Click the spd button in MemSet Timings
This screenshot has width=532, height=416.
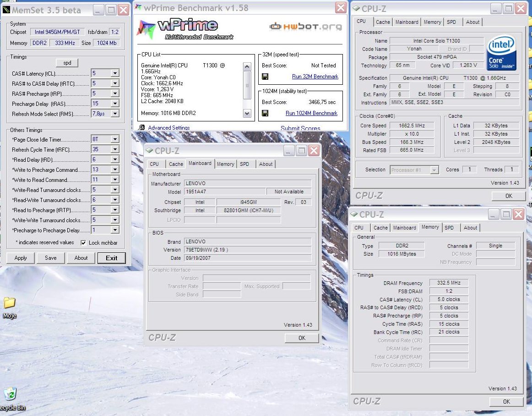[x=67, y=63]
